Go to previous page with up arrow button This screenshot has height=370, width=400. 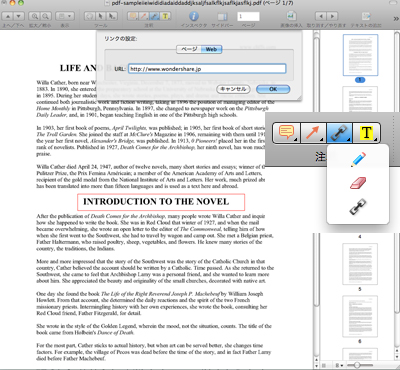pos(8,16)
